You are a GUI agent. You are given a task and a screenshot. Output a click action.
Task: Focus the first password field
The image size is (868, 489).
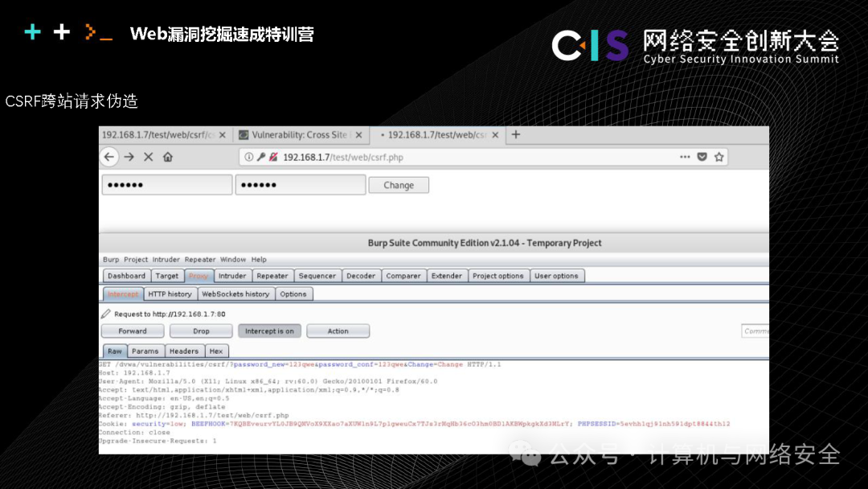[167, 185]
